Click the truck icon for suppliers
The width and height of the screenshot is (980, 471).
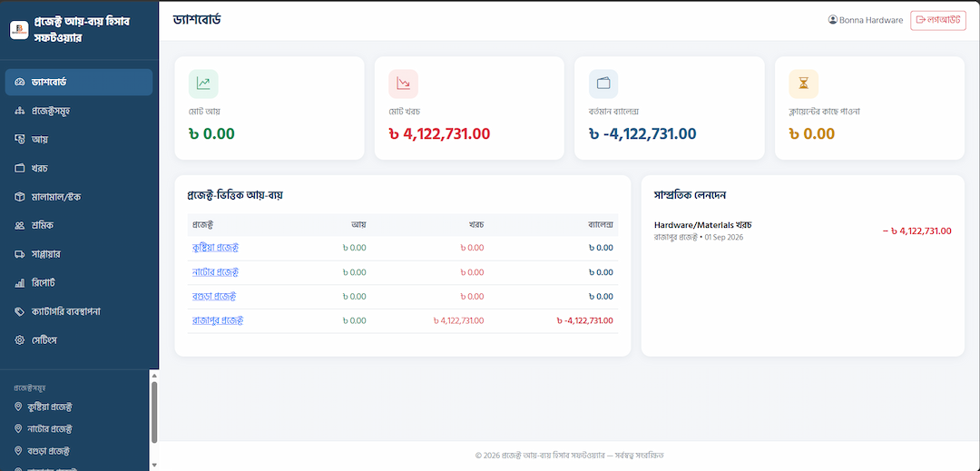[x=19, y=254]
